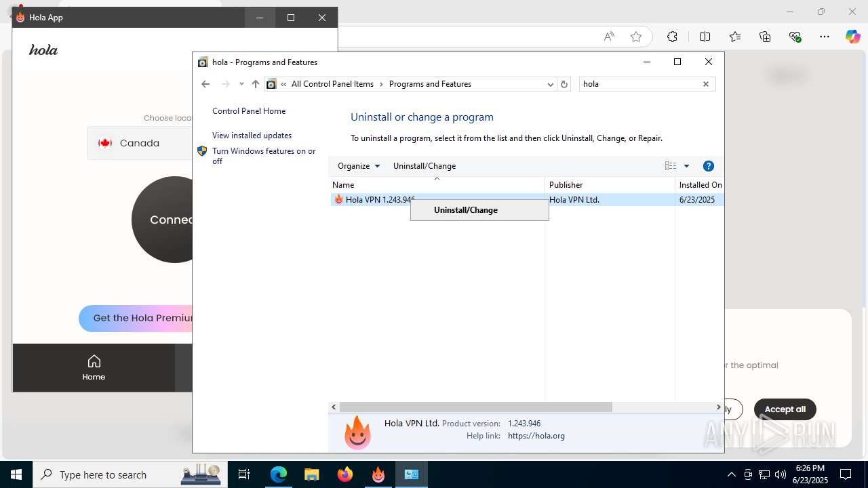The width and height of the screenshot is (868, 488).
Task: Click the forward navigation arrow
Action: coord(226,84)
